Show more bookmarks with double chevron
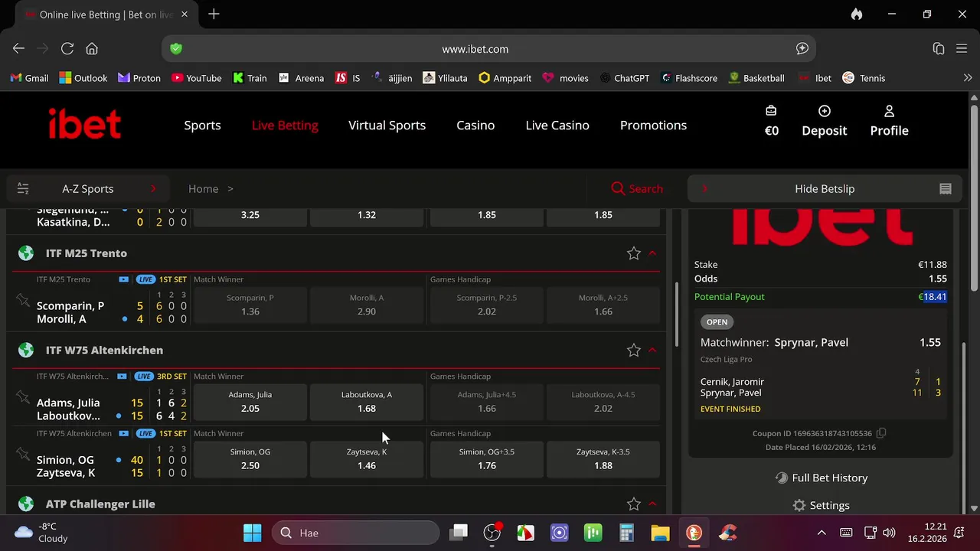 968,78
